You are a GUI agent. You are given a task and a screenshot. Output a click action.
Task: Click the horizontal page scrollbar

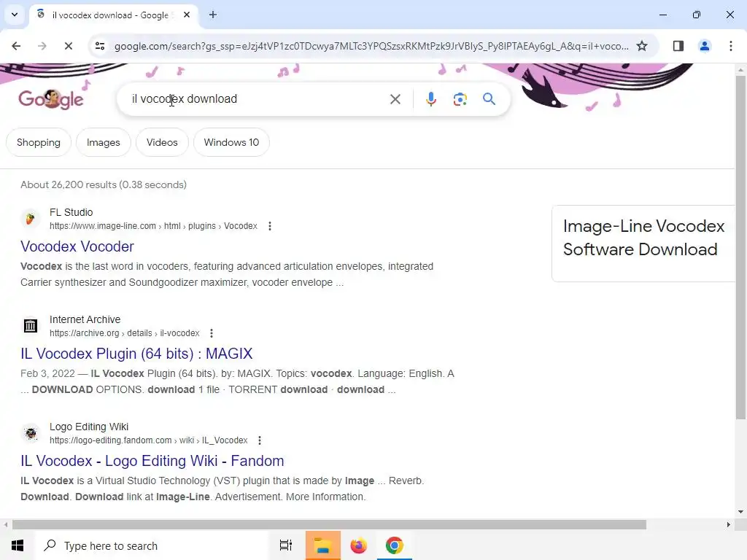point(329,525)
